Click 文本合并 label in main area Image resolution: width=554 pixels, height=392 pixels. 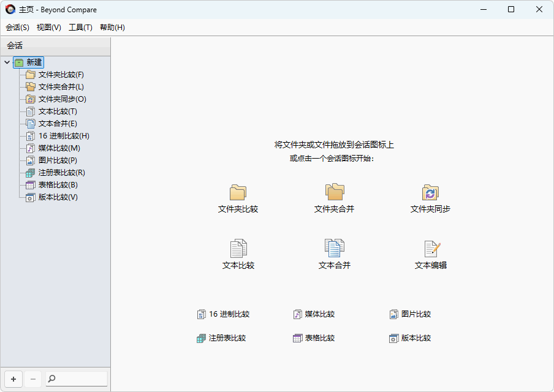335,266
